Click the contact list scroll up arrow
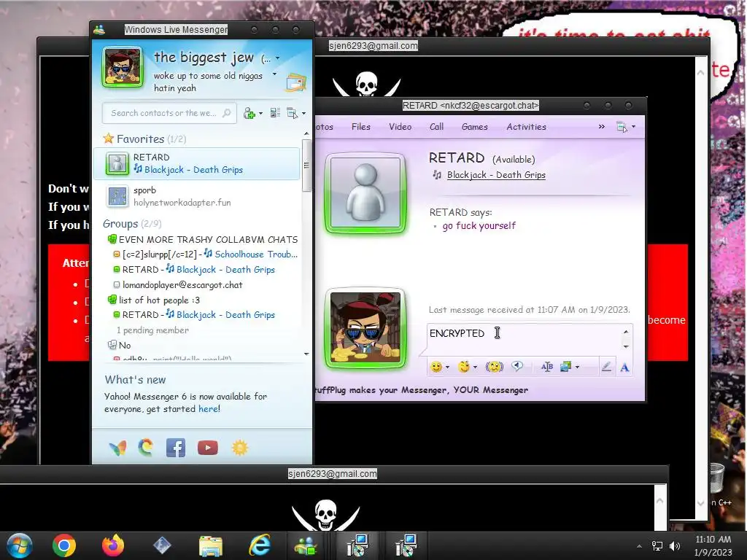The height and width of the screenshot is (560, 747). tap(306, 134)
